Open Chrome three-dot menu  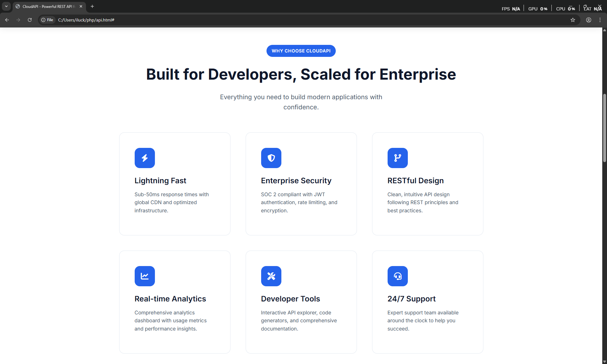coord(600,20)
